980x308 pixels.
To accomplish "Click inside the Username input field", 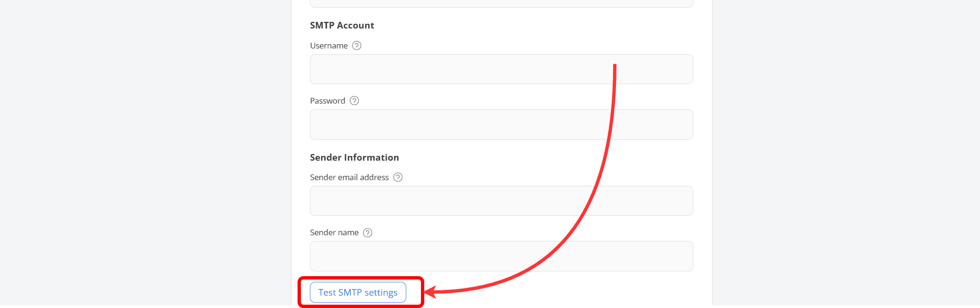I will point(501,69).
